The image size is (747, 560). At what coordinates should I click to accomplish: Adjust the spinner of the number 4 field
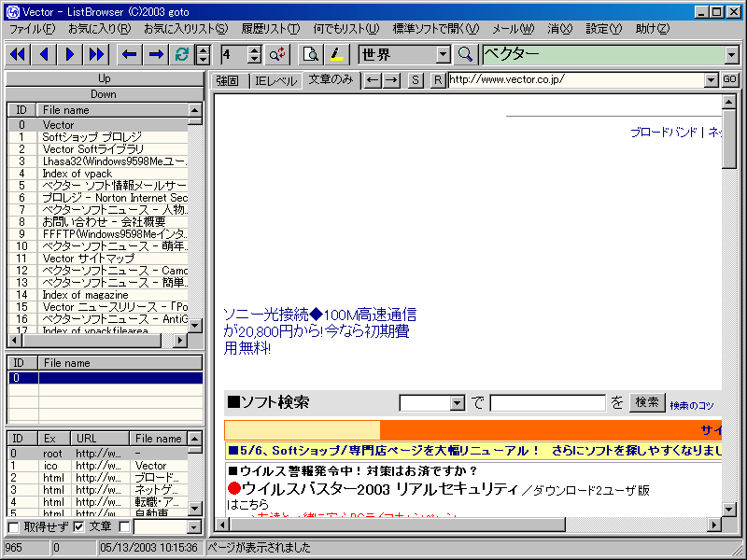[254, 55]
